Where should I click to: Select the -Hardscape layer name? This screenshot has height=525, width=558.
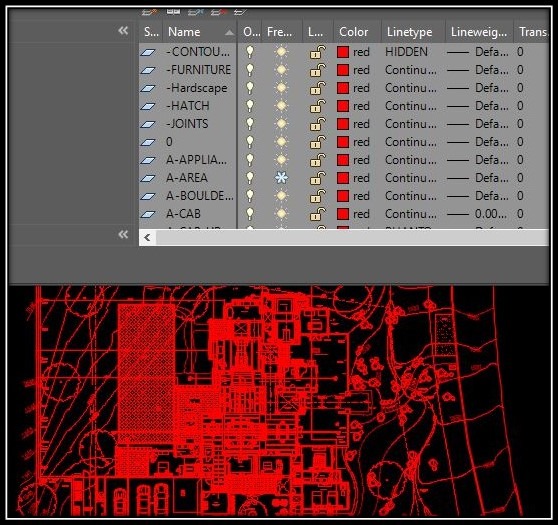(x=196, y=88)
